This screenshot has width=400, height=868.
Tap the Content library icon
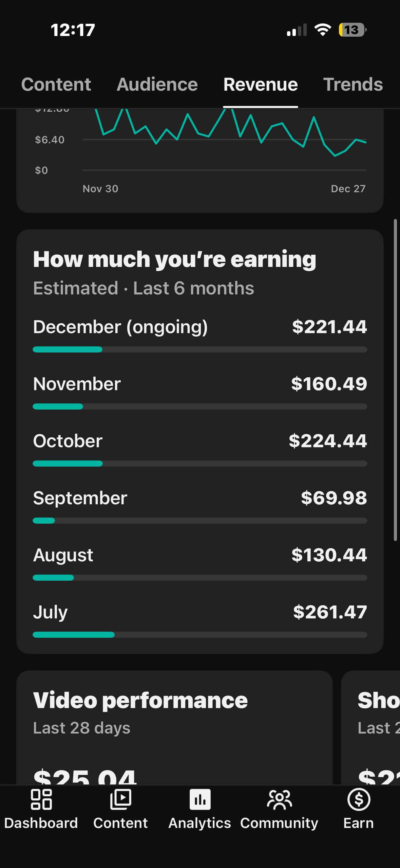pos(120,799)
